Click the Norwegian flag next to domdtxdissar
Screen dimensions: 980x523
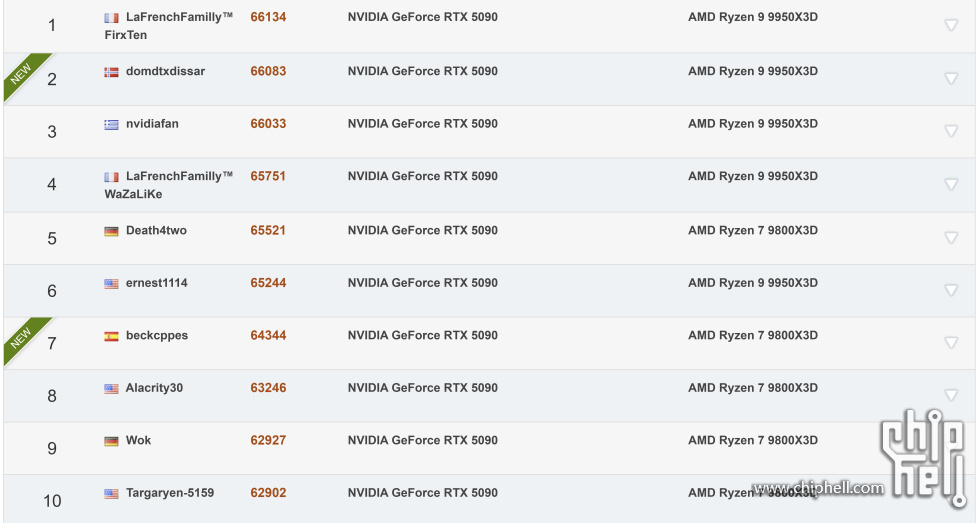[111, 72]
